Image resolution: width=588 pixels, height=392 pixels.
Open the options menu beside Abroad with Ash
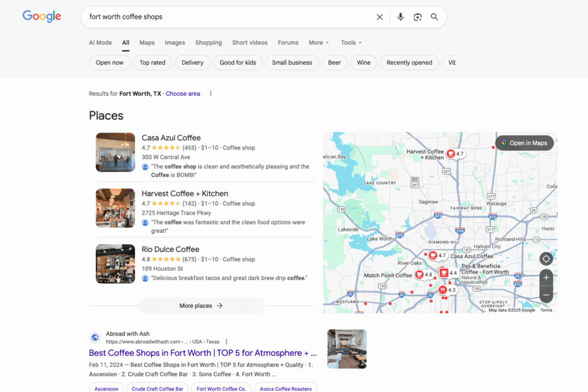point(226,341)
